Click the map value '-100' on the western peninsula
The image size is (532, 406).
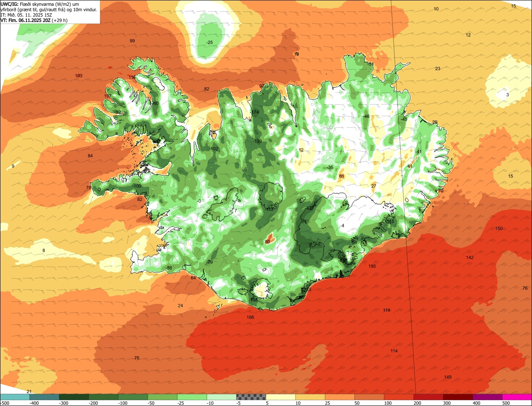137,186
